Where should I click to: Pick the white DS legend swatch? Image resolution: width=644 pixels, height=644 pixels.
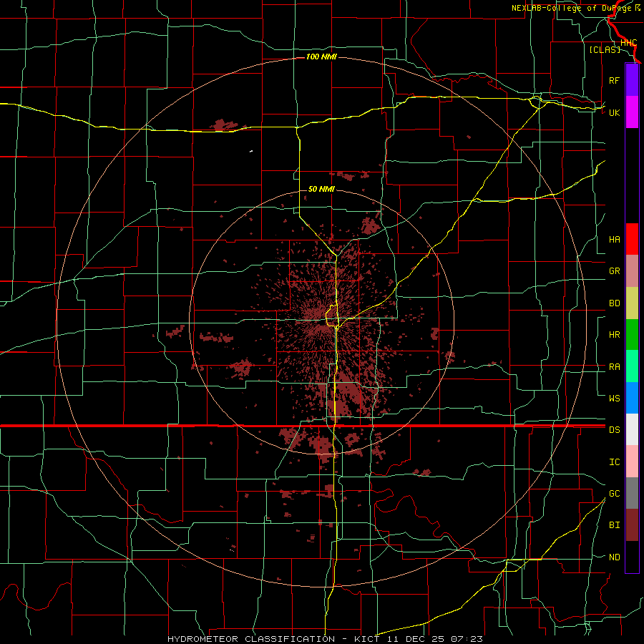[632, 429]
